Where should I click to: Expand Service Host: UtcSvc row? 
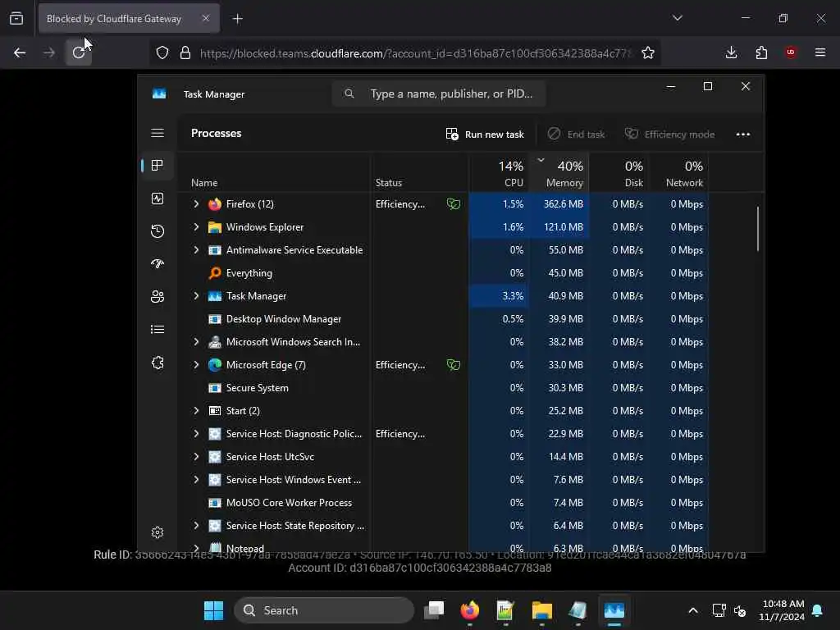click(196, 457)
